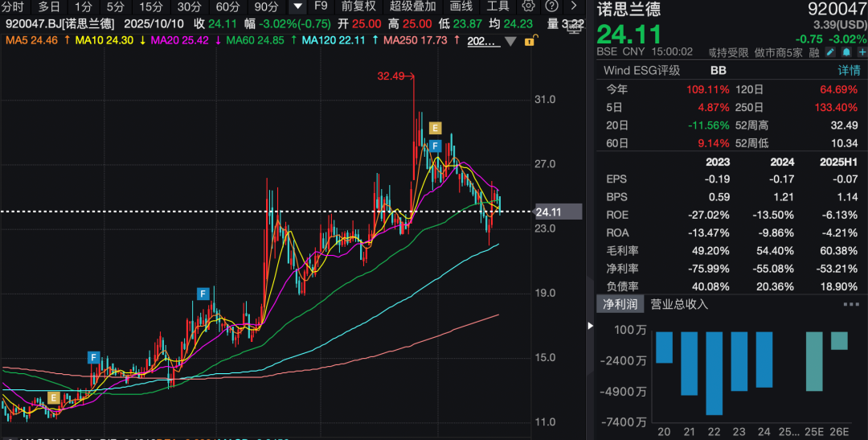Click stock code 920047 in side panel
The height and width of the screenshot is (440, 868).
pyautogui.click(x=837, y=10)
